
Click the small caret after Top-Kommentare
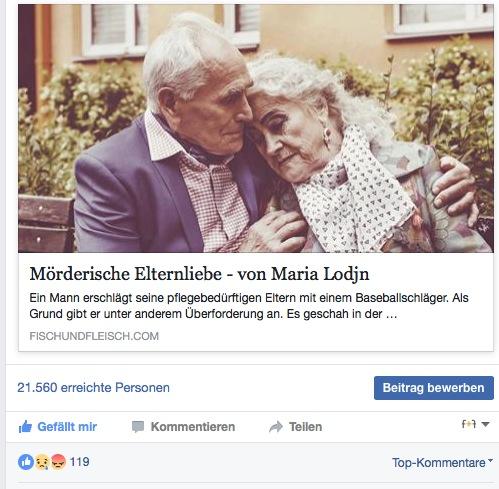tap(490, 460)
